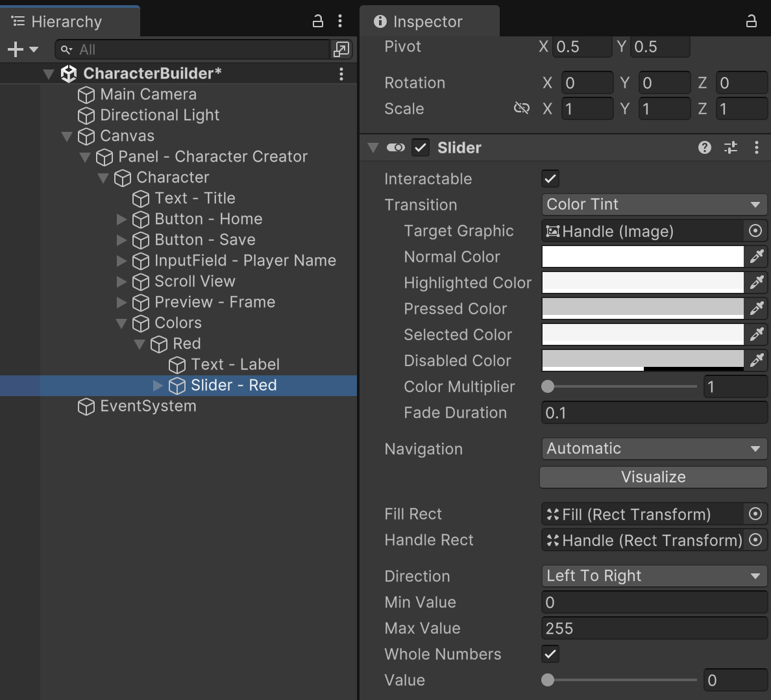This screenshot has height=700, width=771.
Task: Click the Hierarchy panel lock icon
Action: tap(318, 21)
